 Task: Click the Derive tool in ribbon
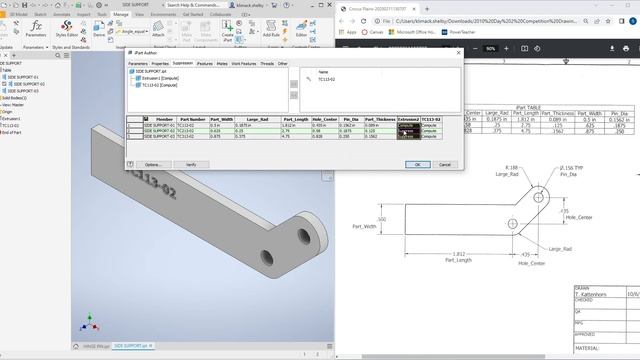tap(99, 29)
